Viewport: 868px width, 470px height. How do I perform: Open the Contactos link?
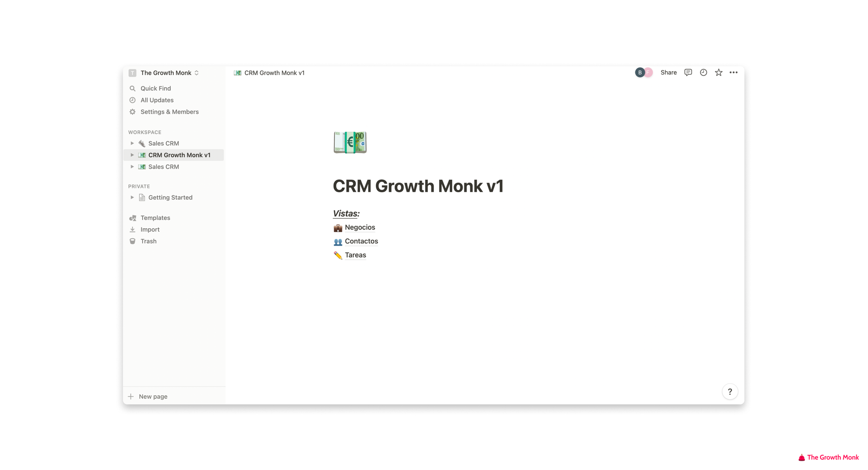361,241
